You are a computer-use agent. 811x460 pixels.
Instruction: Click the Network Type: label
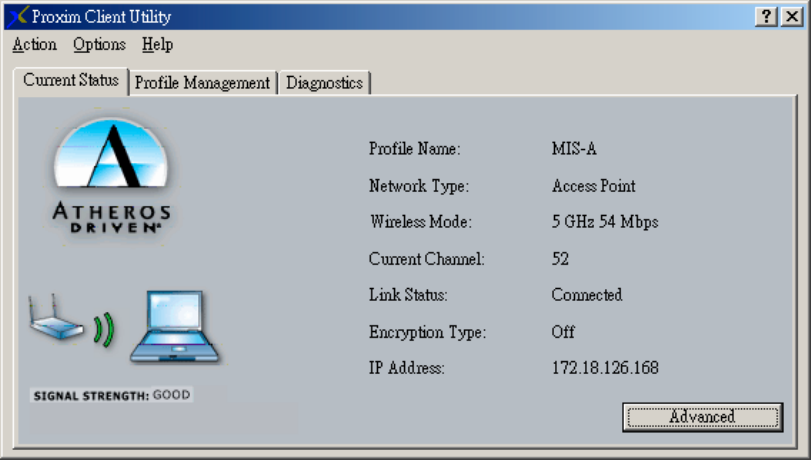[419, 186]
